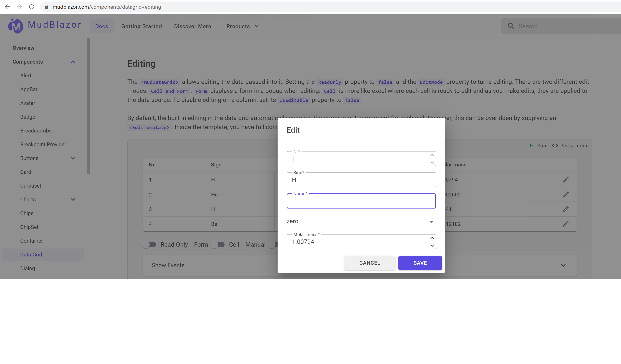Switch to the Getting Started tab

point(142,26)
